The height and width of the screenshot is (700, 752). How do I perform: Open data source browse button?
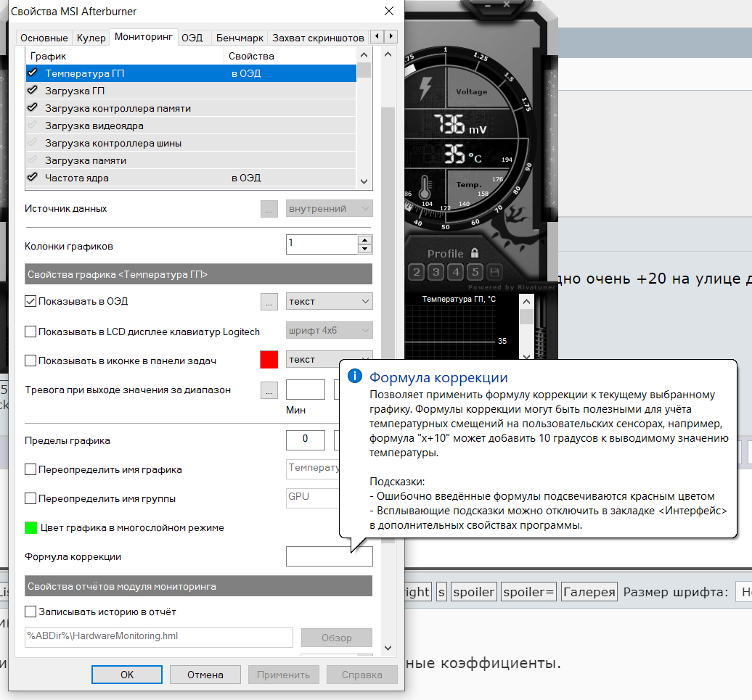[x=269, y=209]
